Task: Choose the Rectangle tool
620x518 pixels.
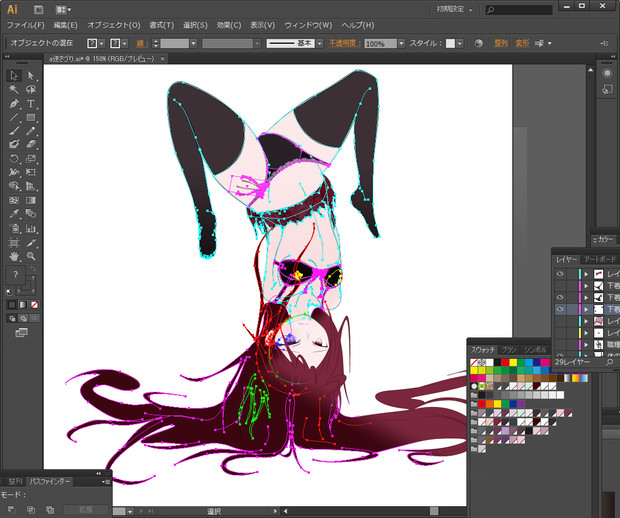Action: pos(31,117)
